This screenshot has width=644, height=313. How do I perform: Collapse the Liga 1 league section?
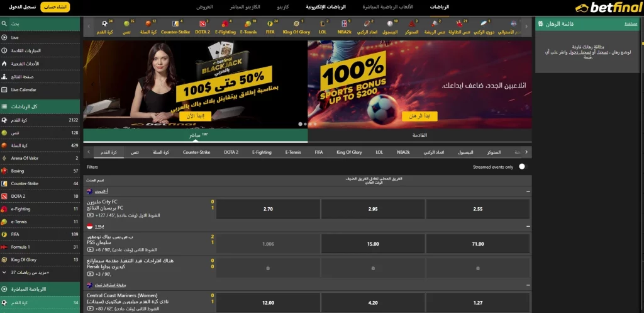point(528,226)
